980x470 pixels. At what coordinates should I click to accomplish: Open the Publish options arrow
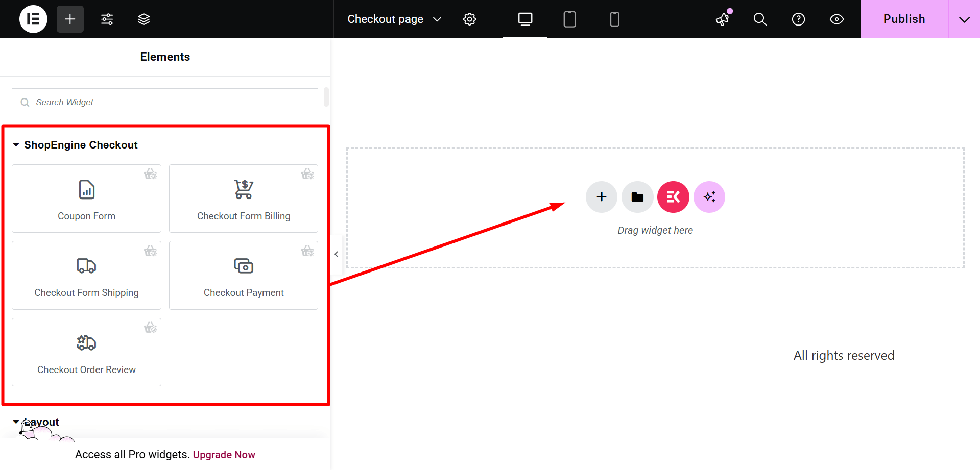point(964,19)
